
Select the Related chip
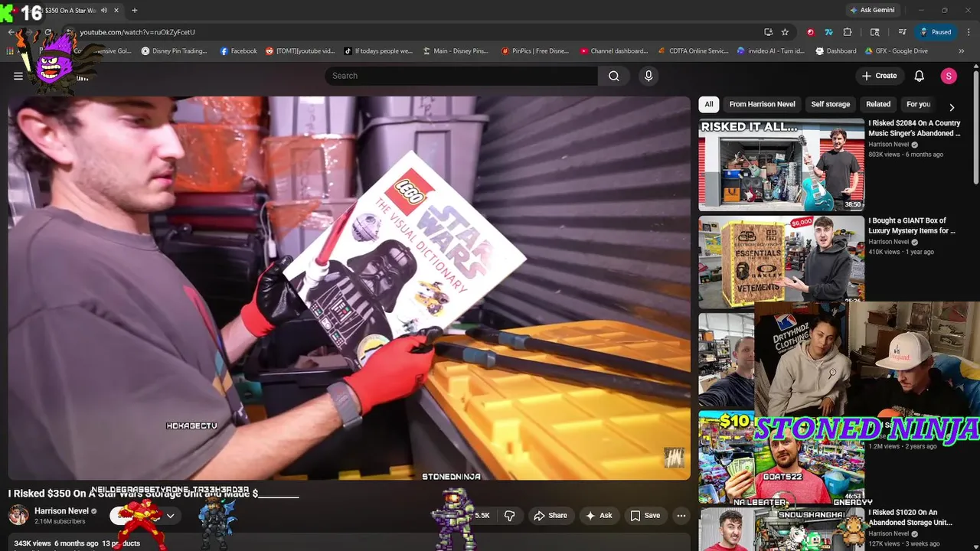click(x=878, y=104)
